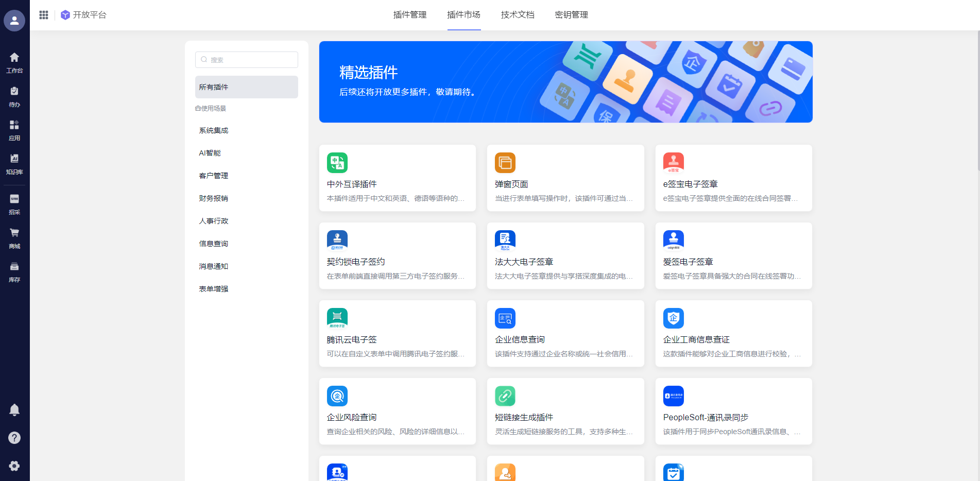The width and height of the screenshot is (980, 481).
Task: Open the 密钥管理 tab
Action: pos(571,15)
